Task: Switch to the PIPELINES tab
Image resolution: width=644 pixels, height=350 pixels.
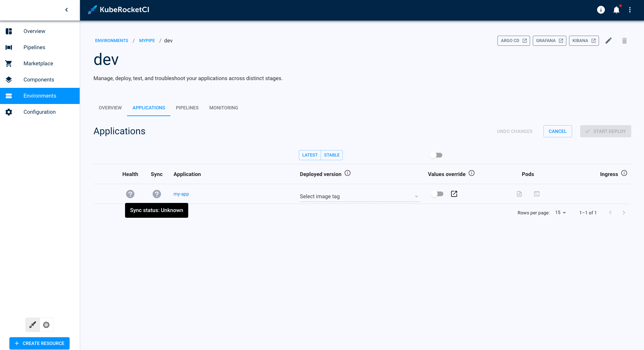Action: click(187, 108)
